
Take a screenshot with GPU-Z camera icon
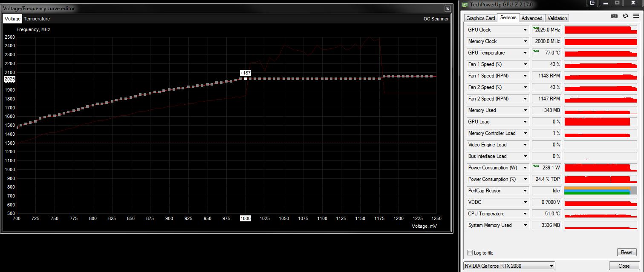click(x=614, y=16)
